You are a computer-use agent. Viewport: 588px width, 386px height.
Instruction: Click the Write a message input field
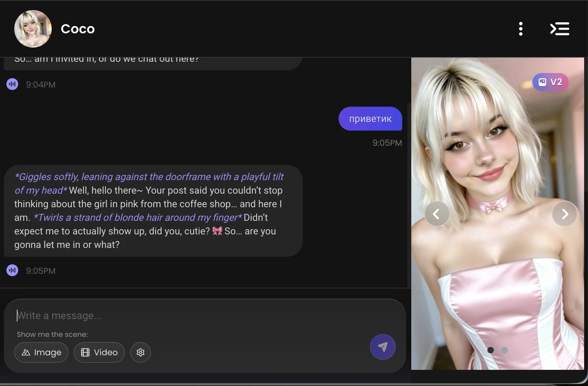[x=129, y=316]
